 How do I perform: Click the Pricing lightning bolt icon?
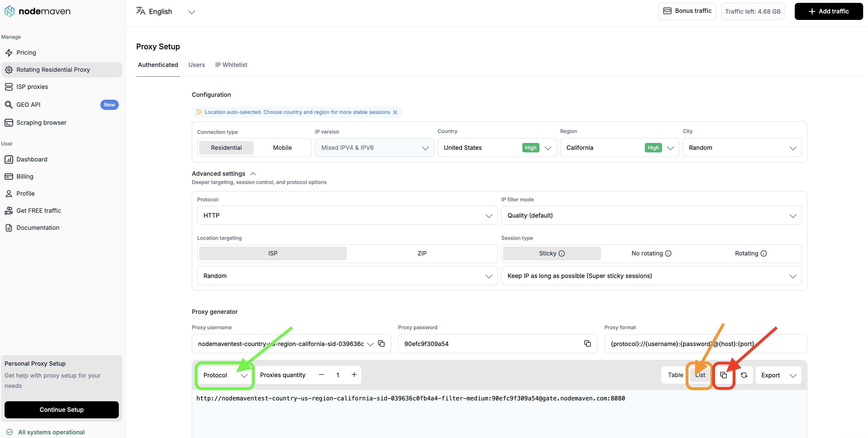(9, 52)
